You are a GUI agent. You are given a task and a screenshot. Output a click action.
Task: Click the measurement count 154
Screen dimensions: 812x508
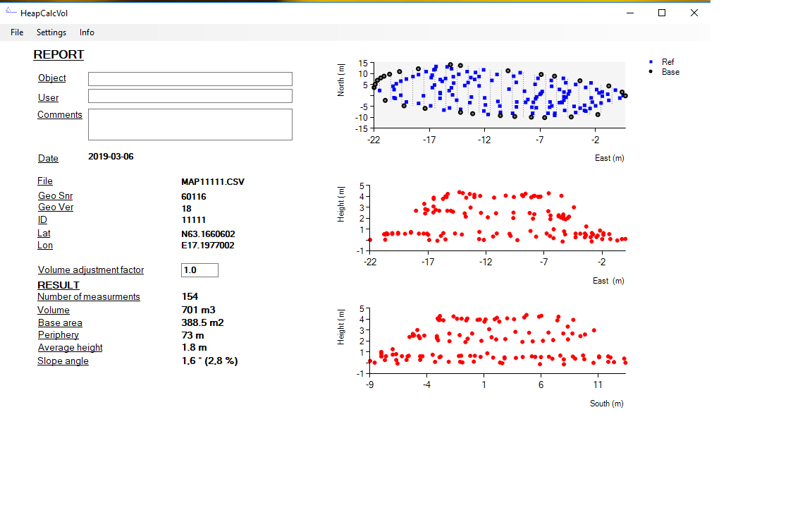pyautogui.click(x=190, y=296)
